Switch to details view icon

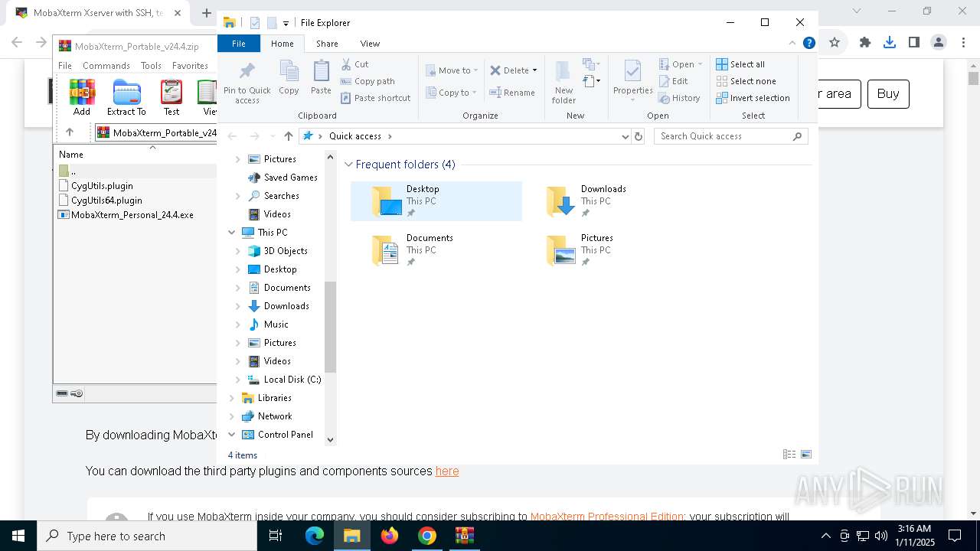[789, 455]
